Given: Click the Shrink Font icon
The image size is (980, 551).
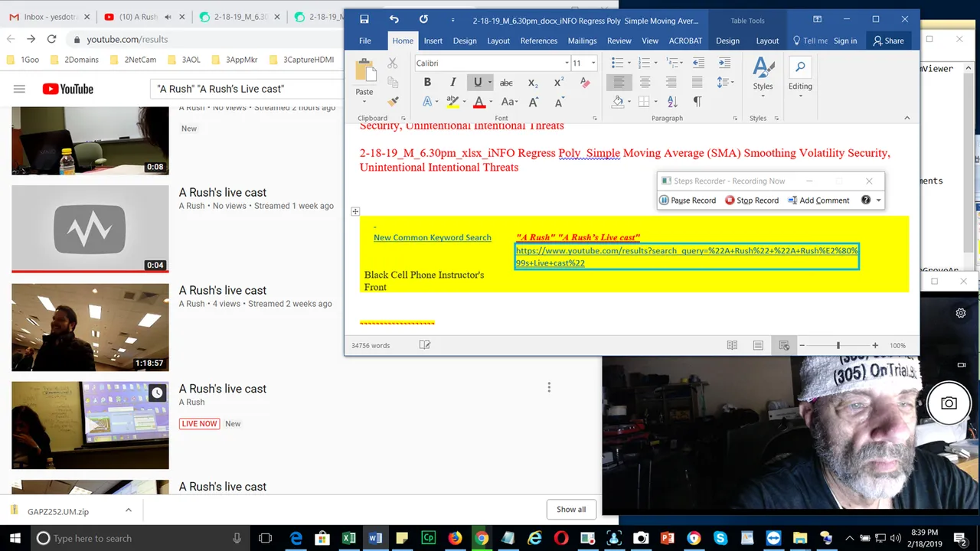Looking at the screenshot, I should click(560, 102).
